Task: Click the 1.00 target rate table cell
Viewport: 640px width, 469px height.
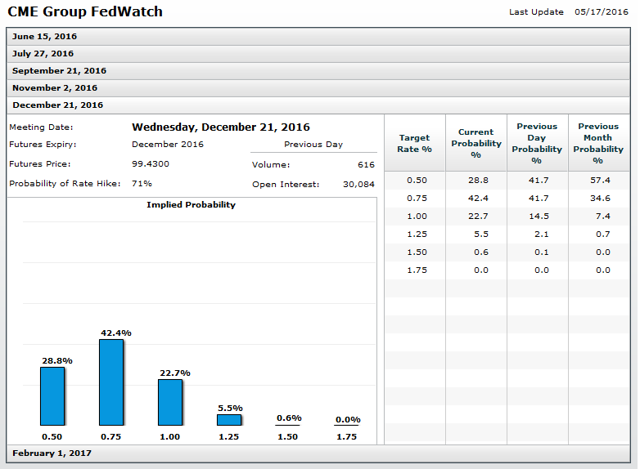Action: pyautogui.click(x=417, y=216)
